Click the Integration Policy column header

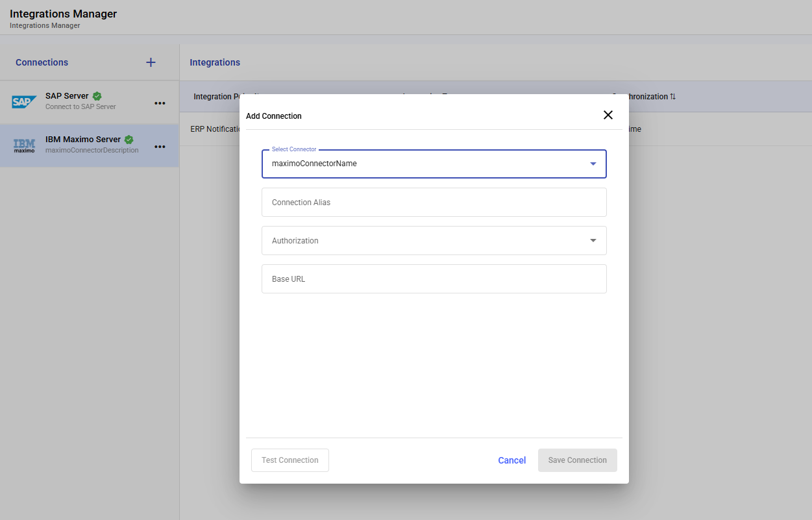coord(215,97)
